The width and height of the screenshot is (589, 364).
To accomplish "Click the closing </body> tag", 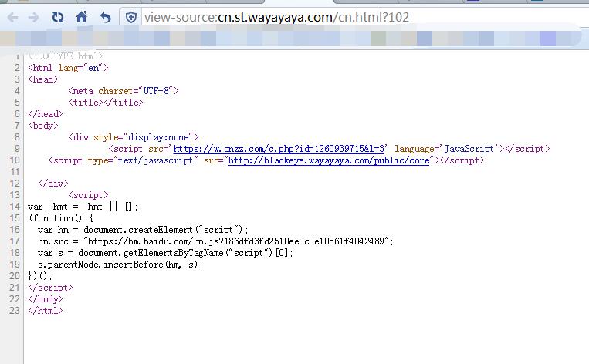I will pyautogui.click(x=46, y=299).
